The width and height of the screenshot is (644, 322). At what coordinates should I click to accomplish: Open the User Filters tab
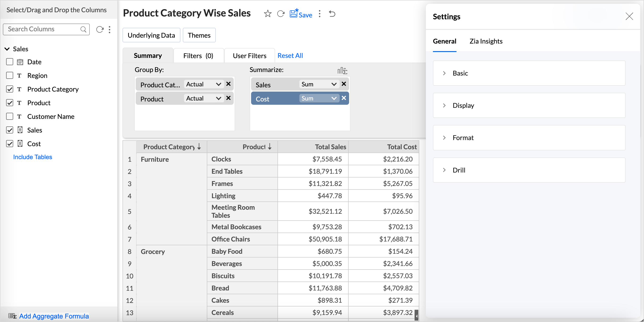pos(249,56)
